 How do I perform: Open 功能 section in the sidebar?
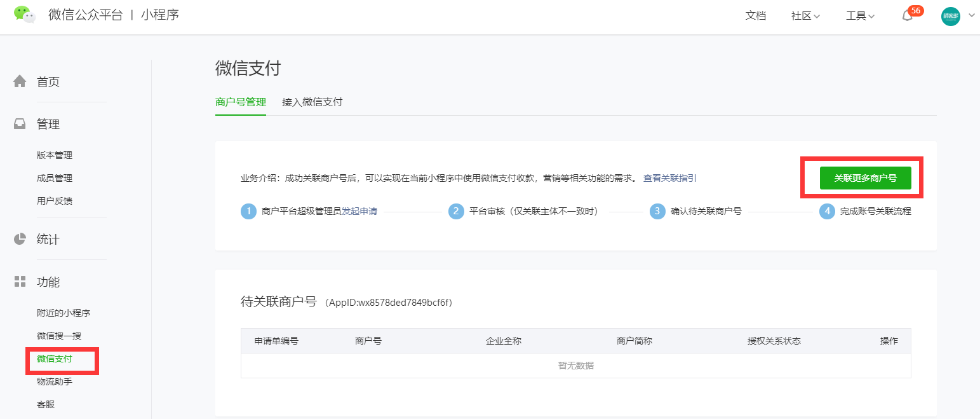point(48,282)
